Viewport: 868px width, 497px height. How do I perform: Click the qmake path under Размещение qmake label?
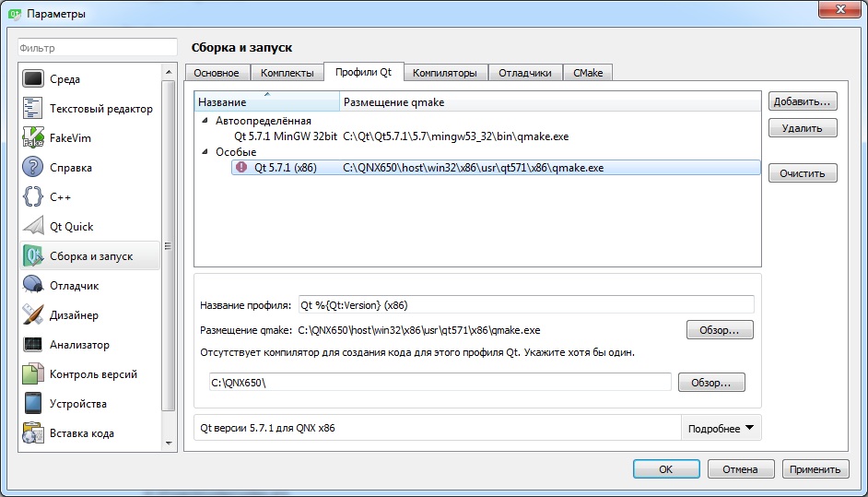(419, 330)
